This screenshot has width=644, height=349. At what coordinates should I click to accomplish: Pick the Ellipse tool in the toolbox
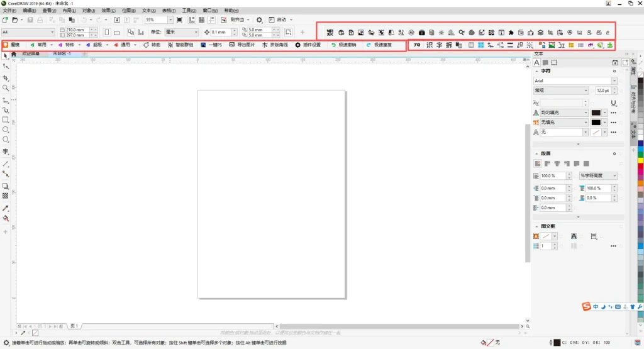(x=6, y=130)
